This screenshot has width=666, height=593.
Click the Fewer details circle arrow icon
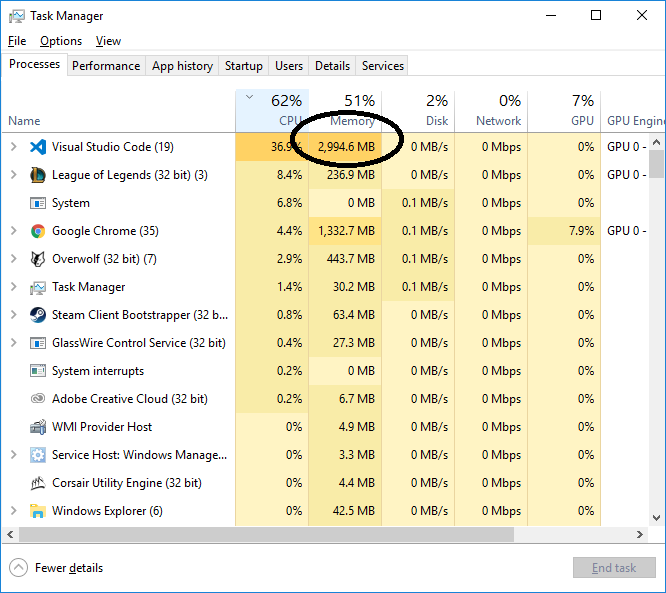18,568
